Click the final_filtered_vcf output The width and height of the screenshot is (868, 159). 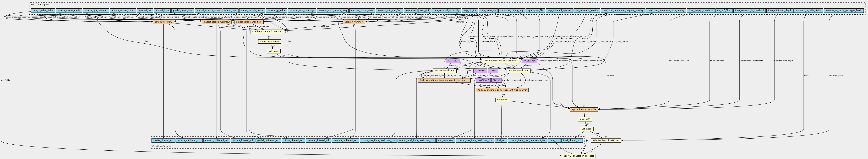tap(572, 140)
